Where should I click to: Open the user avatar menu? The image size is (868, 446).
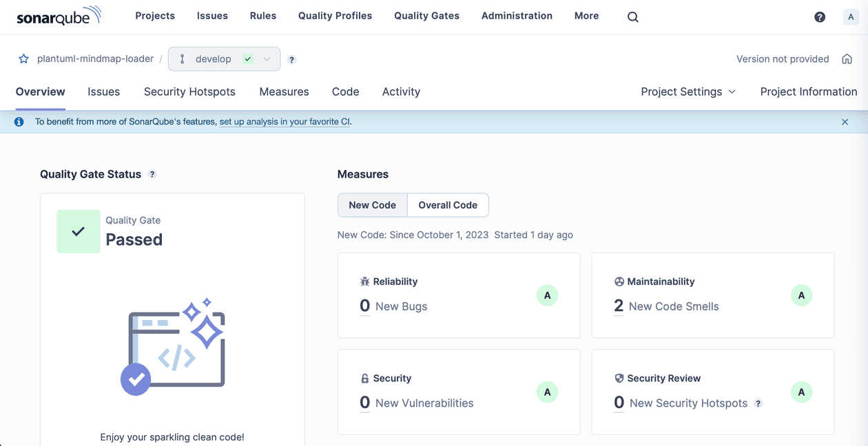[851, 17]
